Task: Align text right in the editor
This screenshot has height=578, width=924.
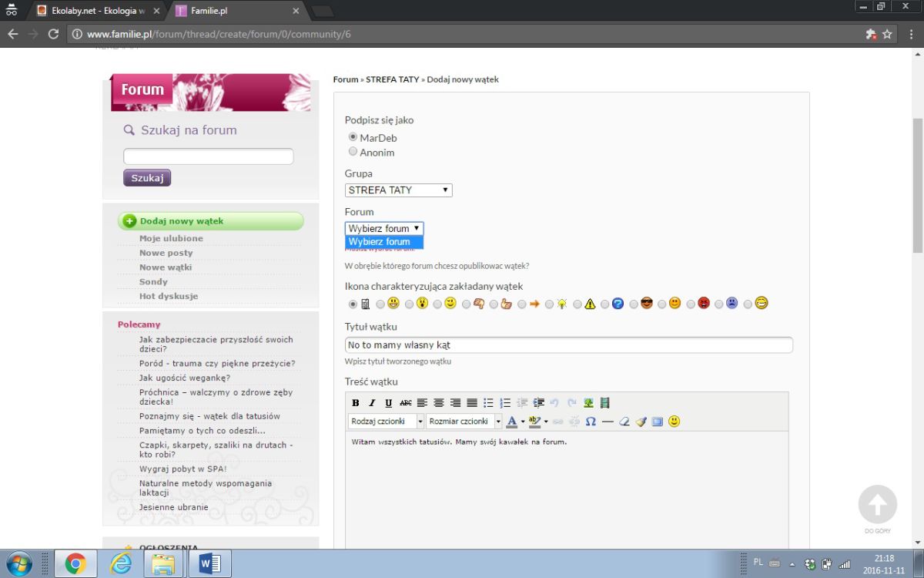Action: (455, 403)
